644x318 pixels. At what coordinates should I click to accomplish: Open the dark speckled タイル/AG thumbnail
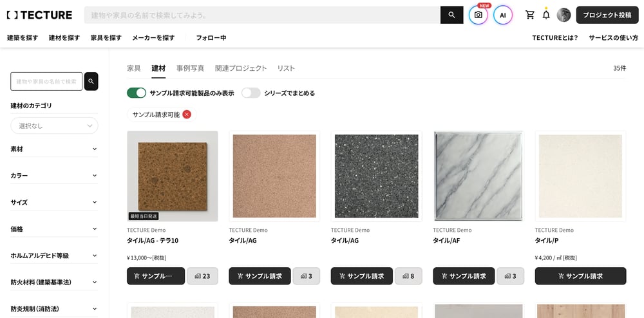tap(376, 176)
